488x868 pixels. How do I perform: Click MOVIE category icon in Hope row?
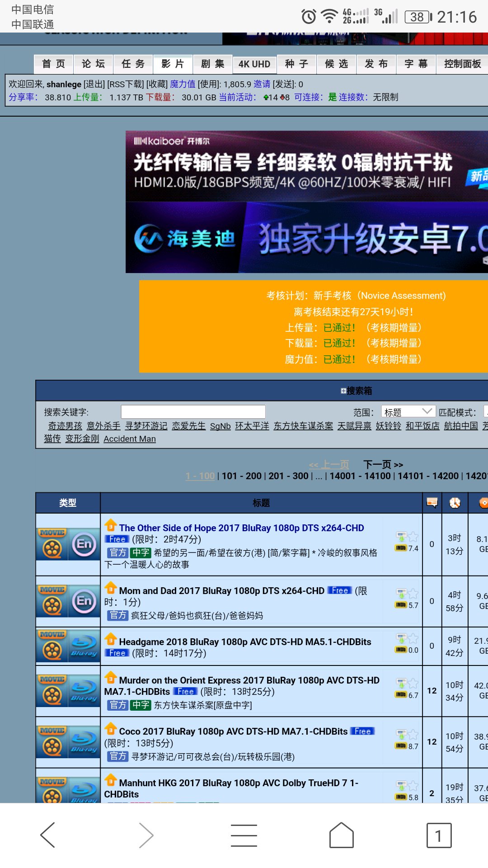[52, 544]
